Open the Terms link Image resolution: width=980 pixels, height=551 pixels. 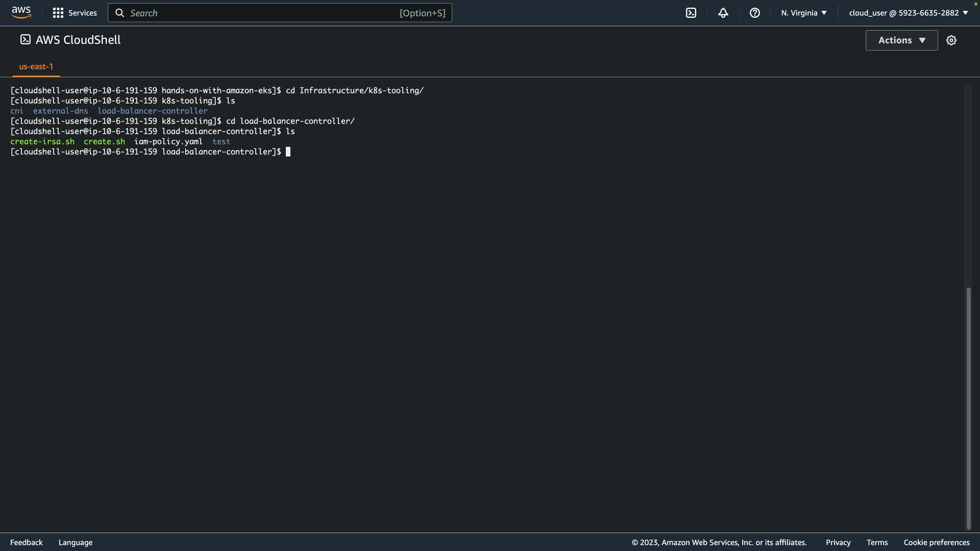pos(877,542)
